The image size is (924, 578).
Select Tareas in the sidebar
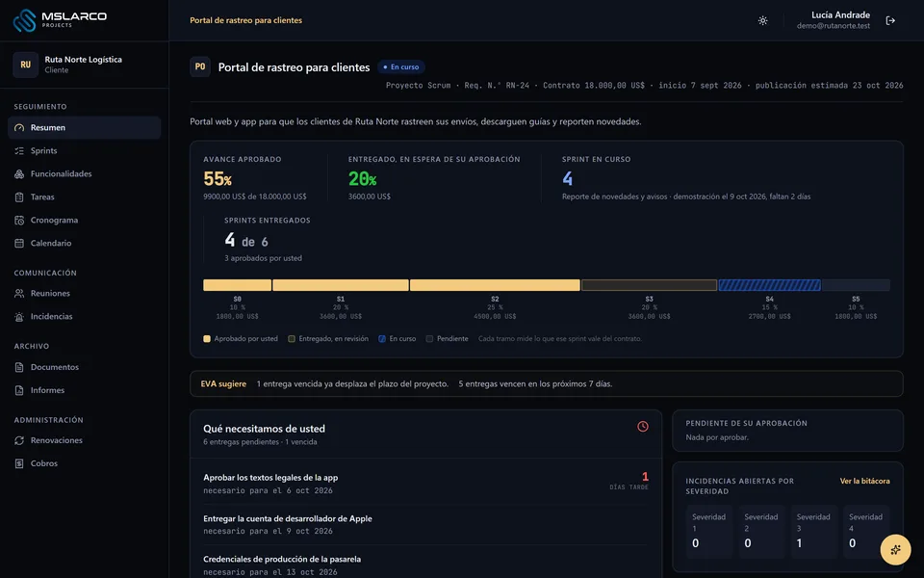(x=85, y=197)
